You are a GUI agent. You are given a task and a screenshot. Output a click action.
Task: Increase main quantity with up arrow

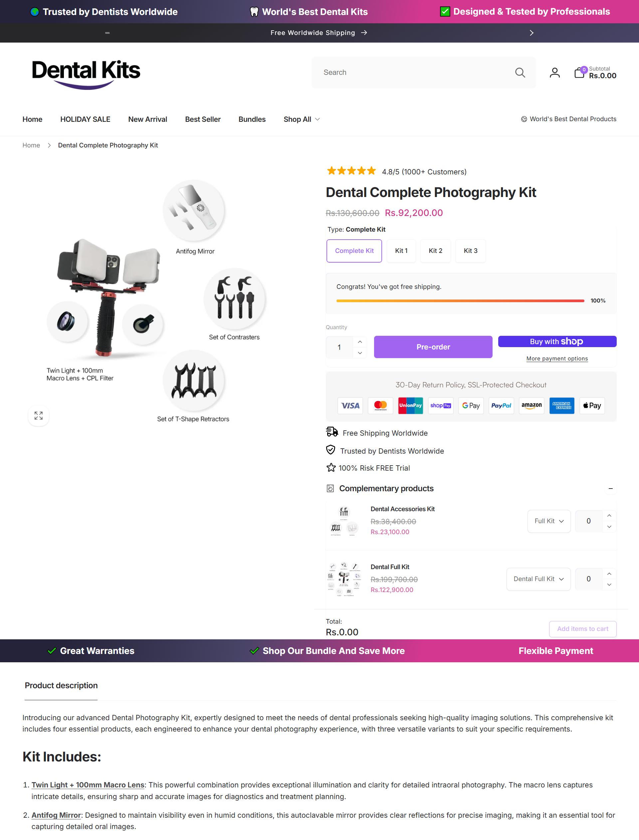360,341
